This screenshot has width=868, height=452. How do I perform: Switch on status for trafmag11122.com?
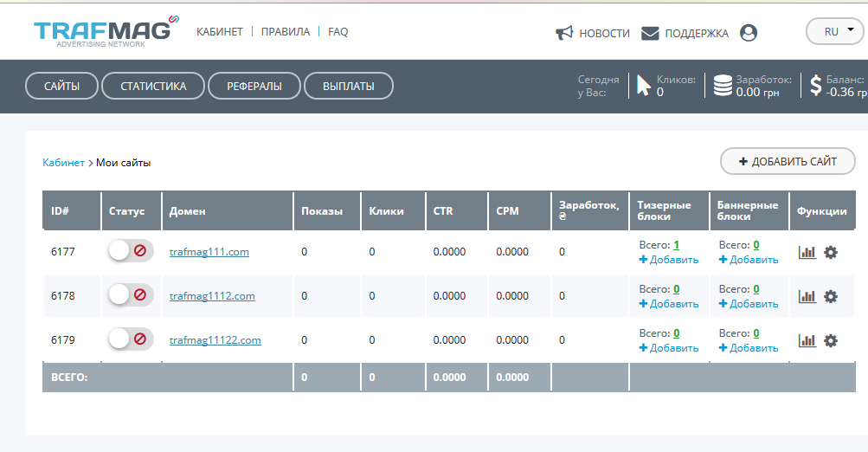pos(130,339)
